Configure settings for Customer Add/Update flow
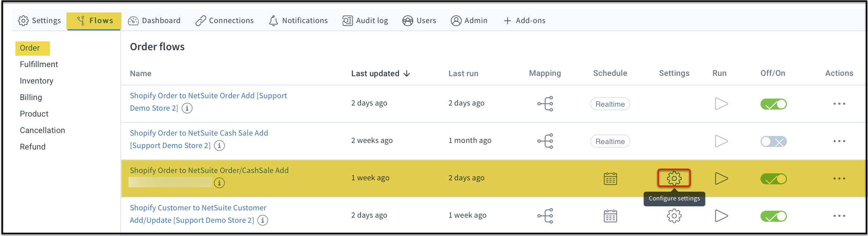Screen dimensions: 868x236 tap(674, 216)
